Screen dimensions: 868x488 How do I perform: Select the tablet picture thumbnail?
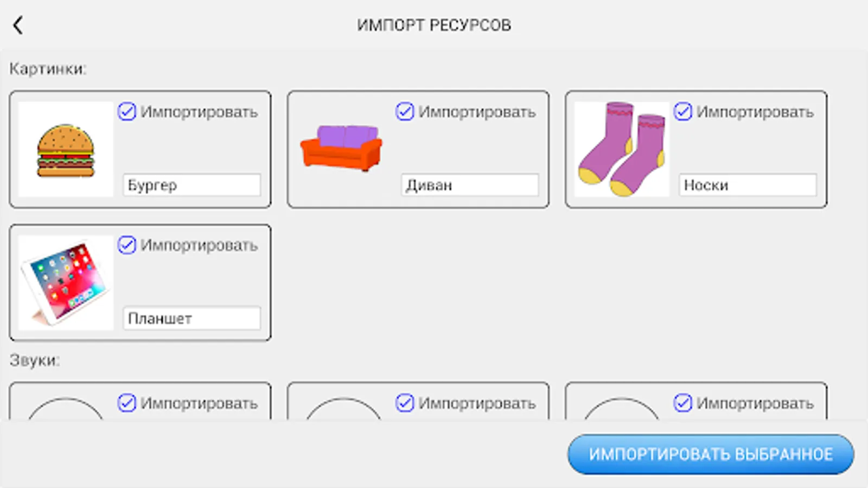point(66,282)
